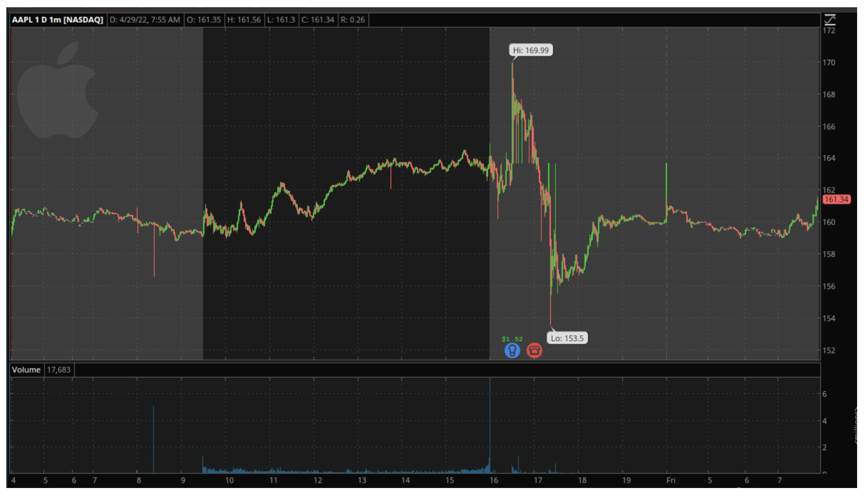Click the 19 hour marker on time axis
Image resolution: width=868 pixels, height=498 pixels.
click(x=626, y=480)
